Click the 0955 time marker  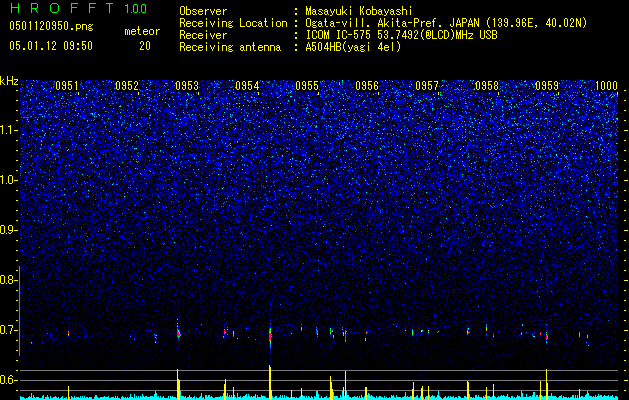tap(307, 86)
